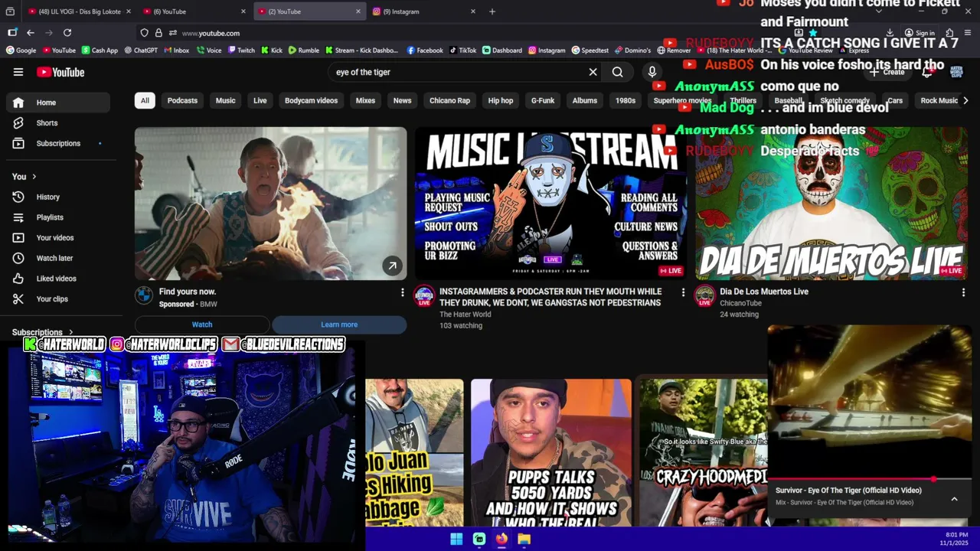This screenshot has height=551, width=980.
Task: Click the tracking protection shield icon
Action: coord(144,33)
